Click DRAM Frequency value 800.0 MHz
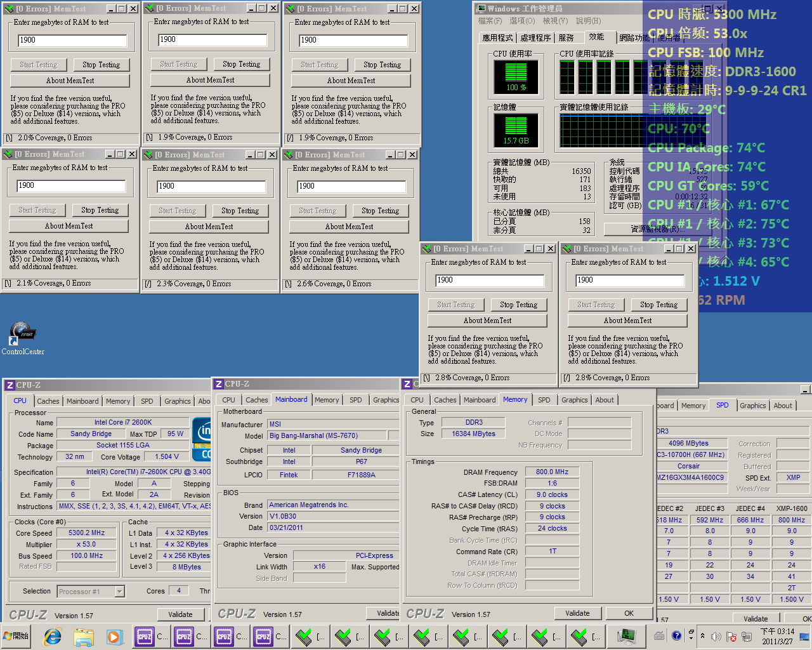Viewport: 812px width, 650px height. coord(552,472)
